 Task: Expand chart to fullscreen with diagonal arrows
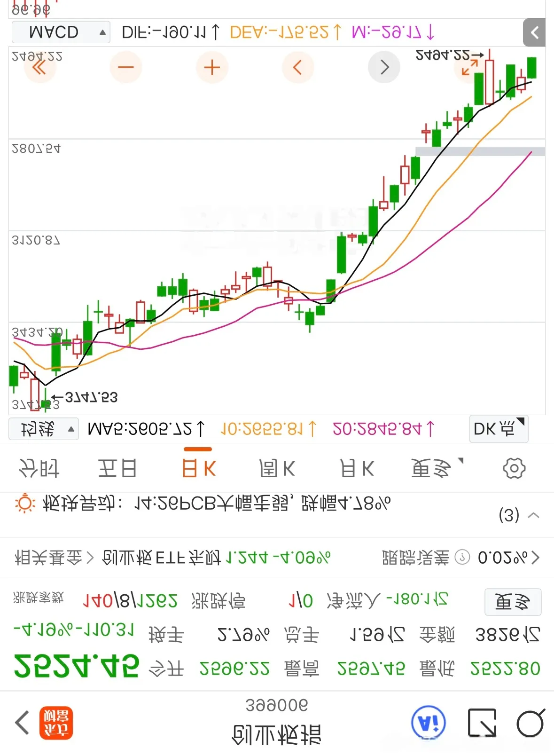coord(469,68)
